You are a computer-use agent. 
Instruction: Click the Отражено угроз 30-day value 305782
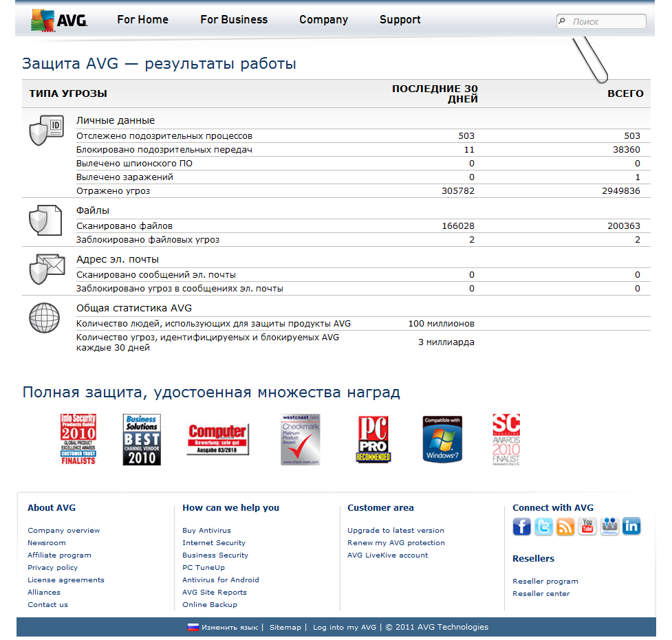tap(458, 190)
